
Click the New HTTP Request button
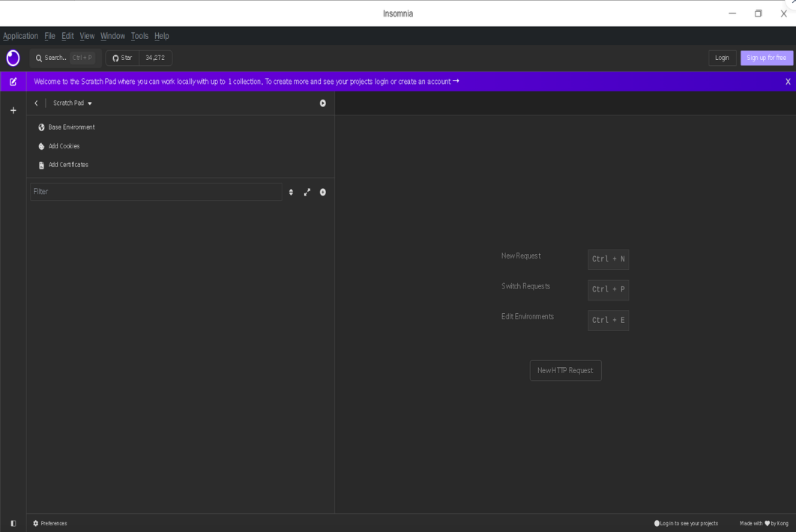[566, 371]
